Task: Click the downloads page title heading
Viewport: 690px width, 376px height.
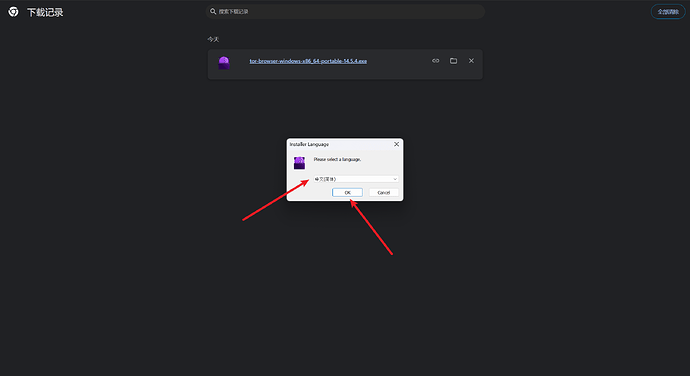Action: (x=45, y=12)
